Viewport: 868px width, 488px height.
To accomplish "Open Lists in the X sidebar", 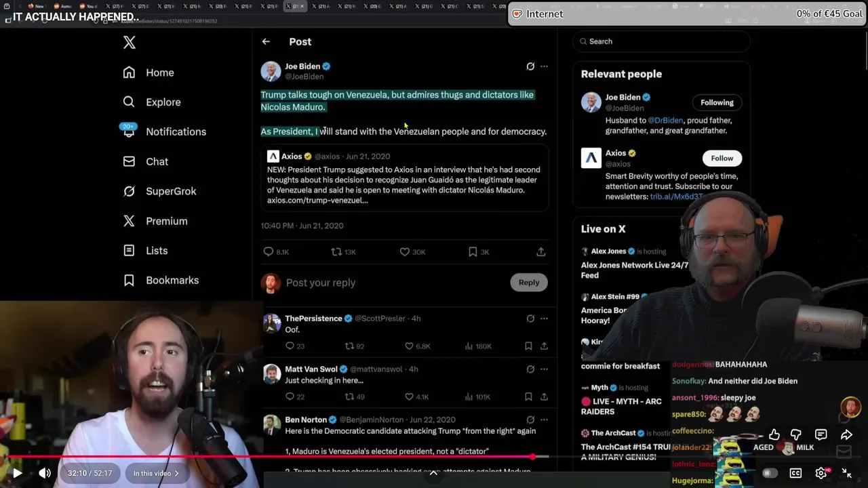I will click(145, 251).
